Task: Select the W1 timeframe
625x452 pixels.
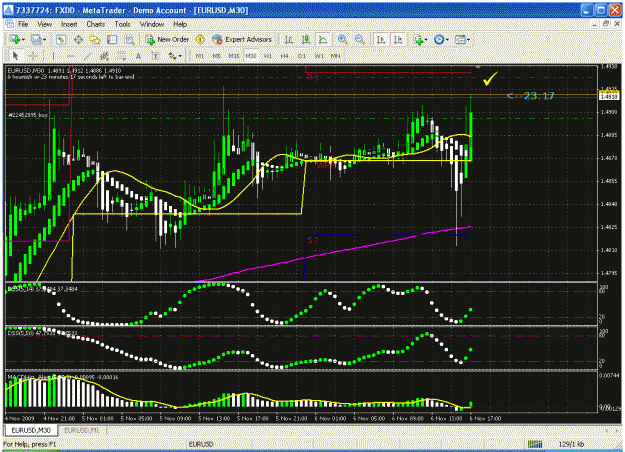Action: pyautogui.click(x=319, y=56)
